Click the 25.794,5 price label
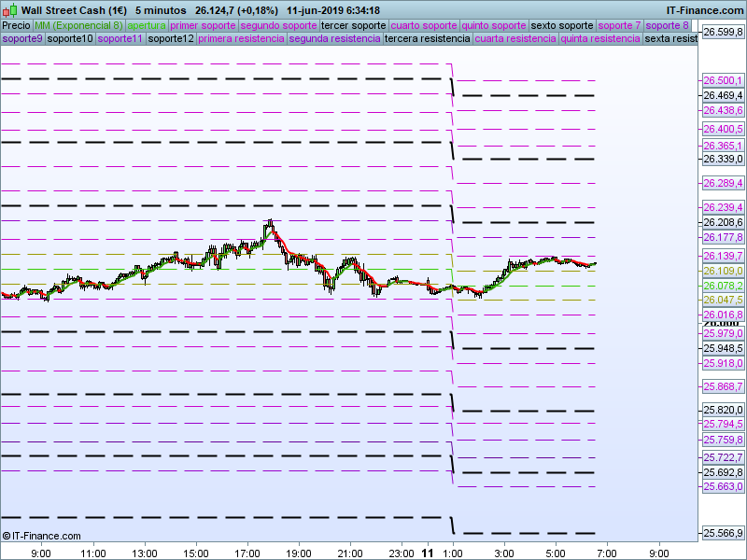 pos(723,424)
